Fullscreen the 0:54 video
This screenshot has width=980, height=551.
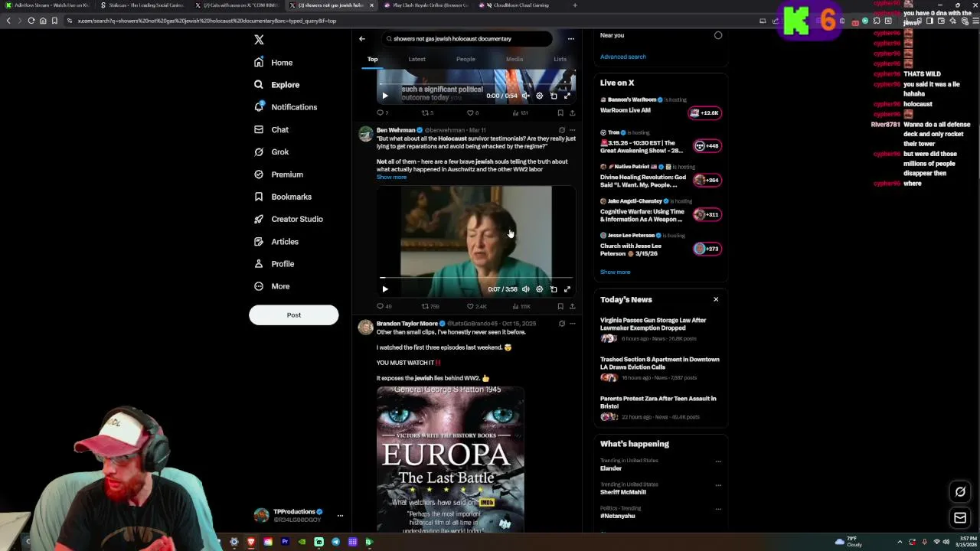567,96
